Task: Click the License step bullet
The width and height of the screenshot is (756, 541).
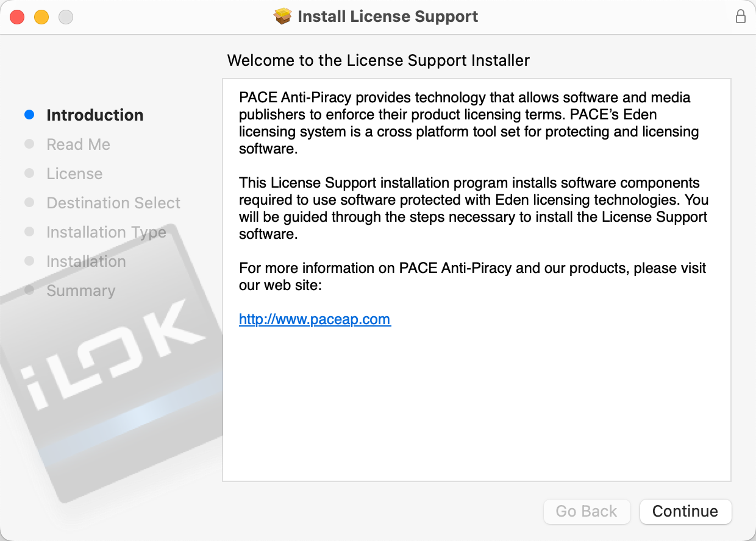Action: (29, 173)
